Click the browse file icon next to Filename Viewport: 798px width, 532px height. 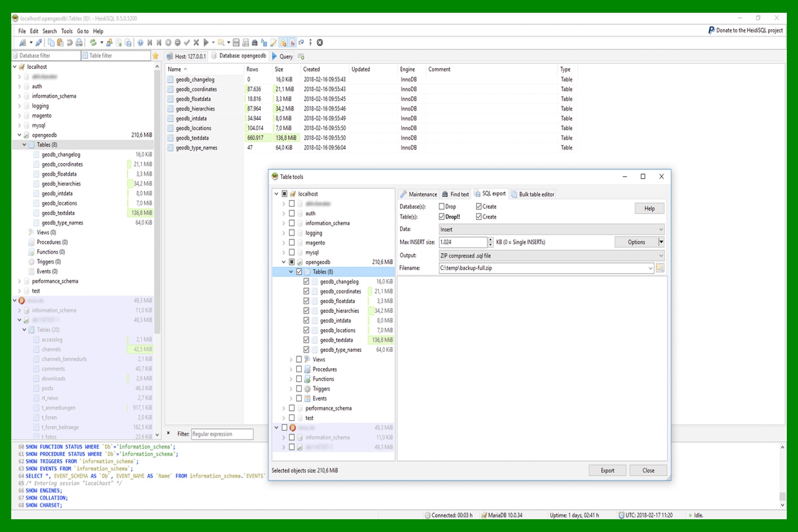[660, 268]
